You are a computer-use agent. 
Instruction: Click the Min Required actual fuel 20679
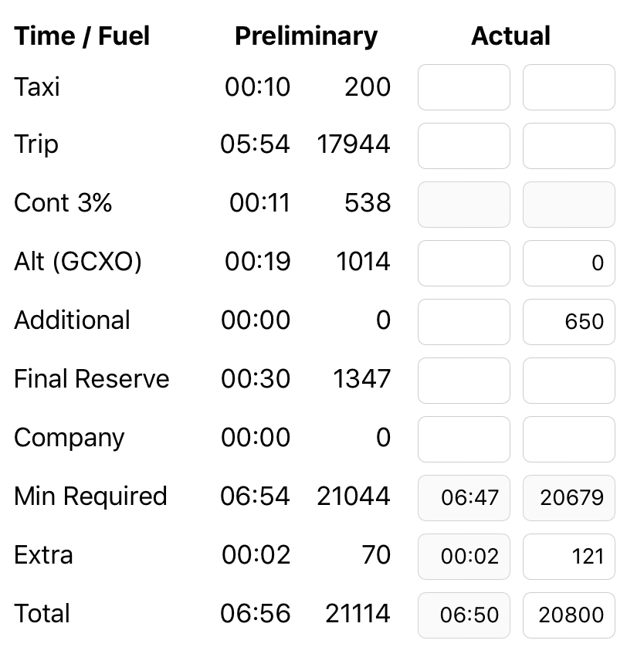click(x=568, y=498)
